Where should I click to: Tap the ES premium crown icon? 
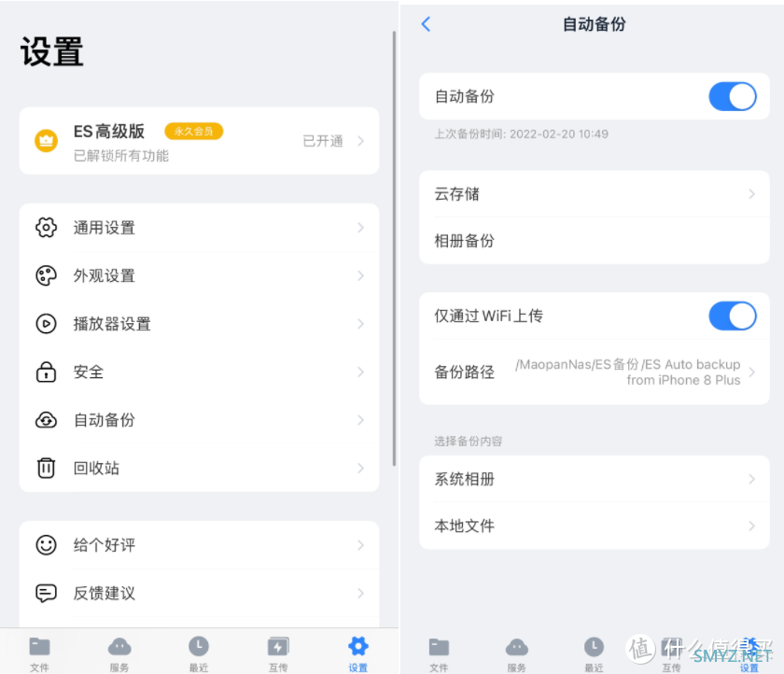pos(46,141)
